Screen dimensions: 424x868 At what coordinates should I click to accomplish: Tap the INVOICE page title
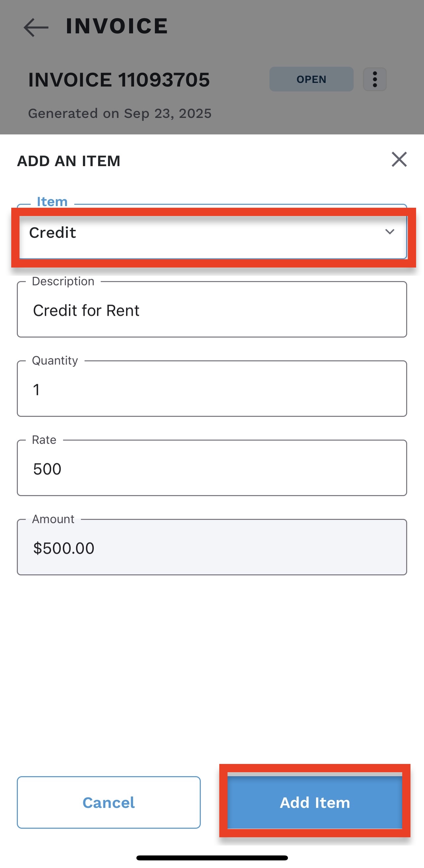[x=117, y=26]
